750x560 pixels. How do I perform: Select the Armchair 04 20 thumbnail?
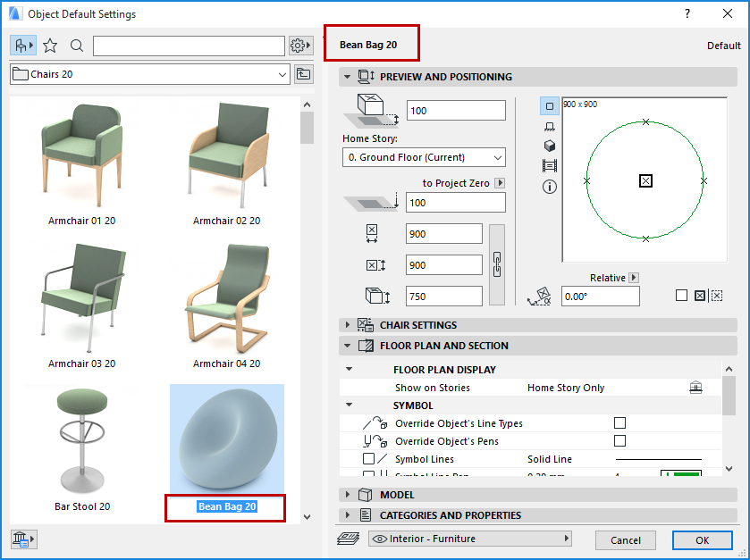[x=227, y=298]
